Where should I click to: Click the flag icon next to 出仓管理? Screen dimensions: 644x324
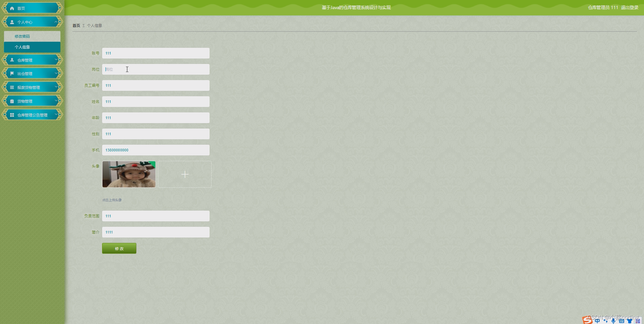pyautogui.click(x=12, y=73)
